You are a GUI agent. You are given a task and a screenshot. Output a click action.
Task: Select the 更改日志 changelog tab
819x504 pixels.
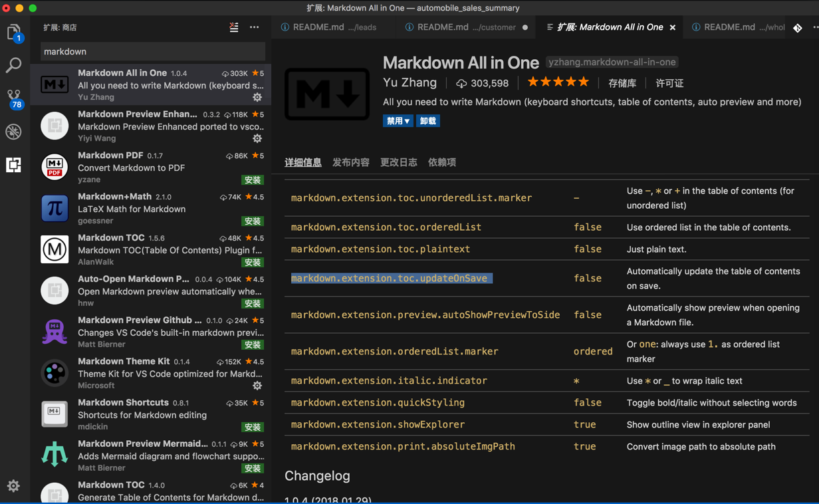[x=399, y=162]
